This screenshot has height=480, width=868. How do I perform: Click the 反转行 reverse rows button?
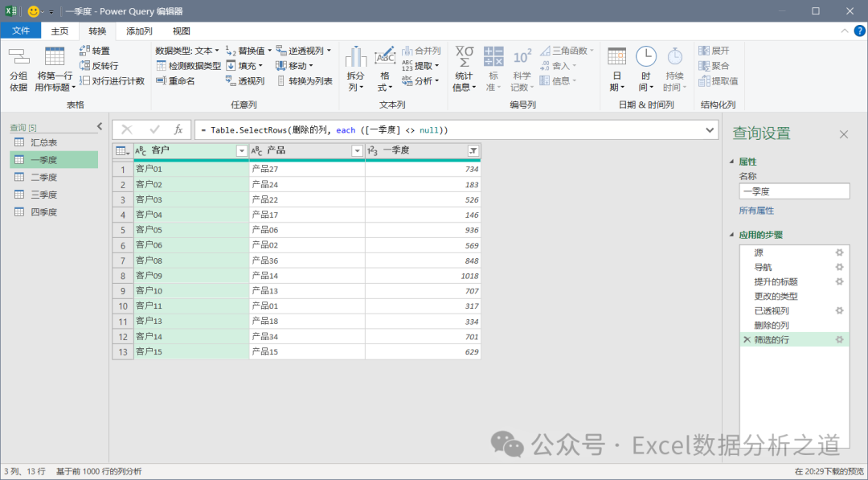coord(99,66)
